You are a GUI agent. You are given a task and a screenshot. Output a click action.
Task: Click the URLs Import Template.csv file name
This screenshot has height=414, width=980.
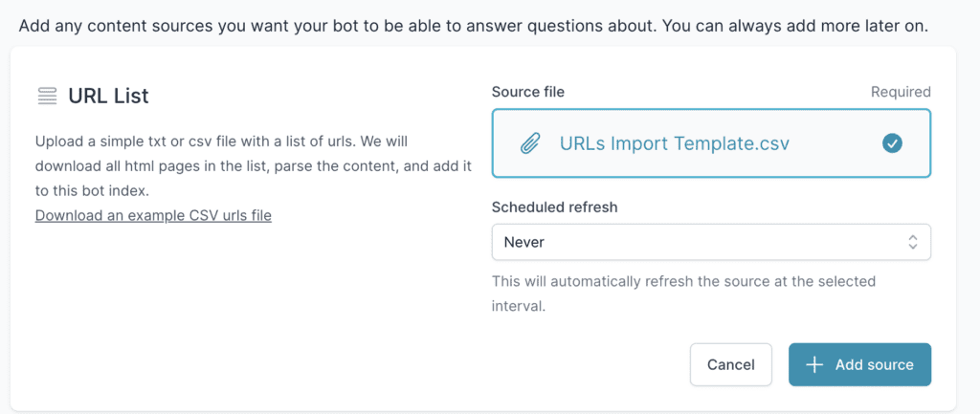click(674, 143)
